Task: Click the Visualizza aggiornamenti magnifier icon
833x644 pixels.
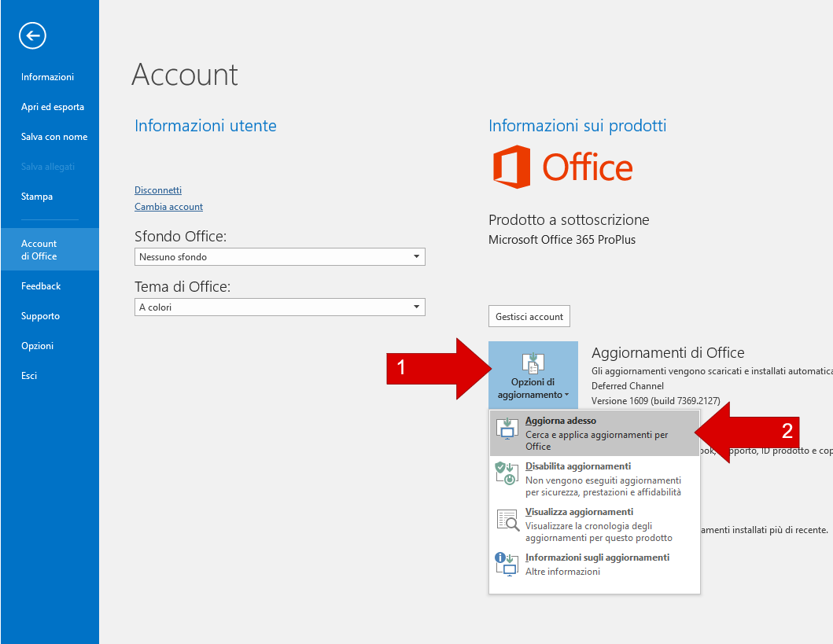Action: 508,520
